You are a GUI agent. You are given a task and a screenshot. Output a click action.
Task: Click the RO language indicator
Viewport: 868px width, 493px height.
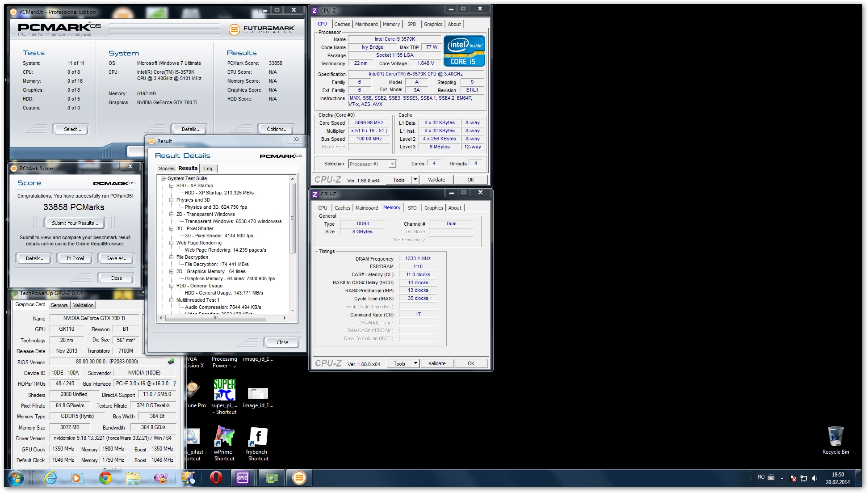[x=761, y=477]
